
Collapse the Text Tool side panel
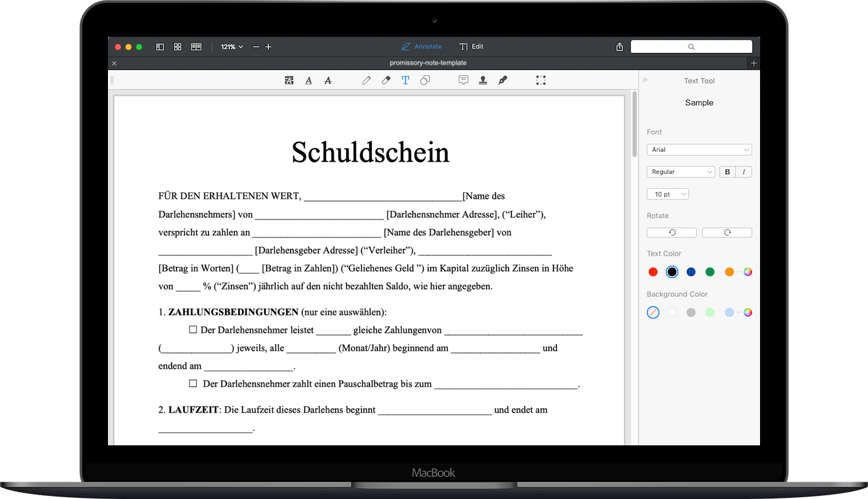tap(645, 80)
